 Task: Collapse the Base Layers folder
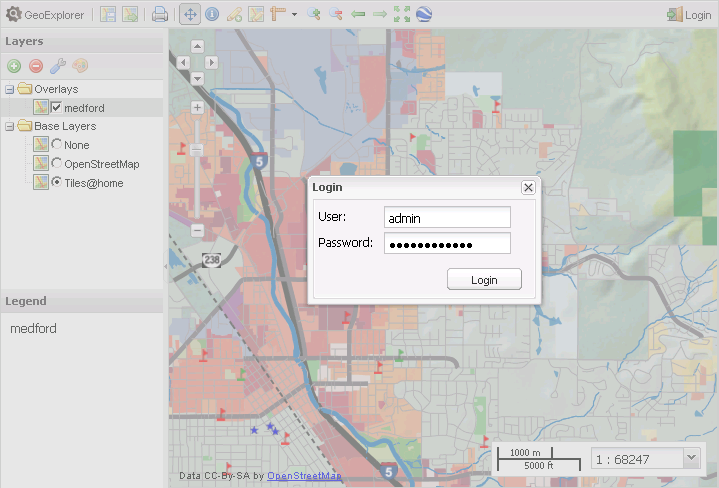click(9, 126)
